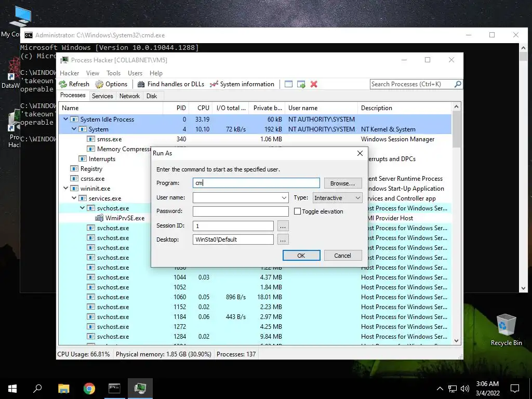Open Find handles or DLLs
The image size is (532, 399).
pyautogui.click(x=171, y=84)
